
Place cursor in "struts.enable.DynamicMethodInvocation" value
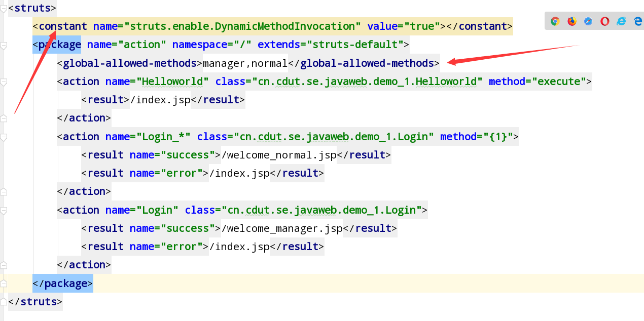[243, 26]
